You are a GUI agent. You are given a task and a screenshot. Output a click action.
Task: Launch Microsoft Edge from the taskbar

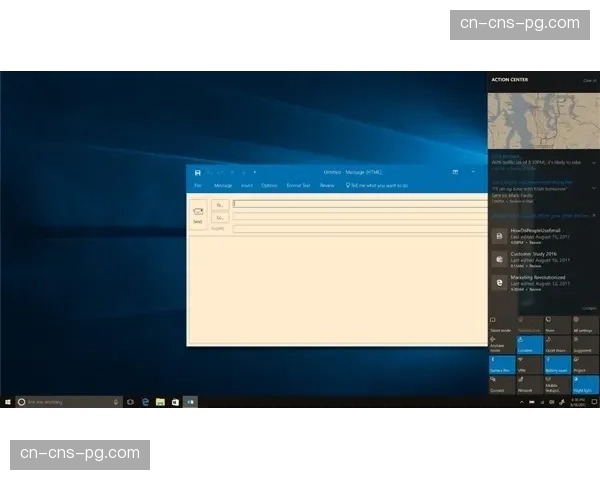click(146, 401)
